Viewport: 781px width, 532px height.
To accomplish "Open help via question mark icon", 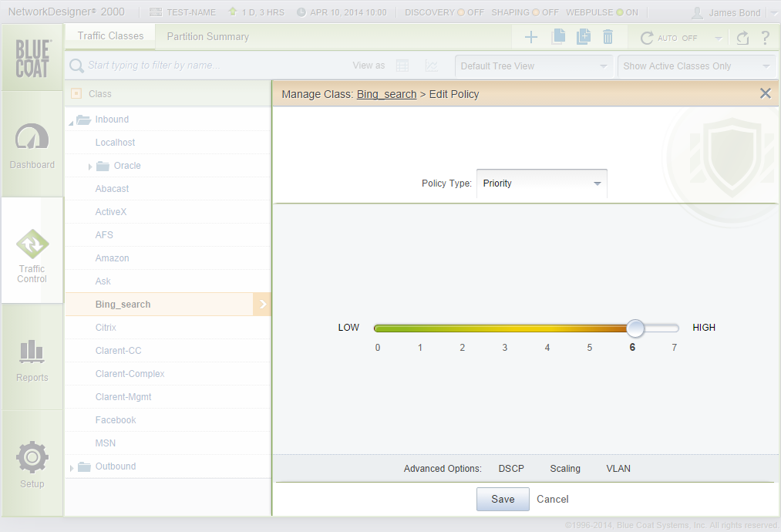I will 766,37.
